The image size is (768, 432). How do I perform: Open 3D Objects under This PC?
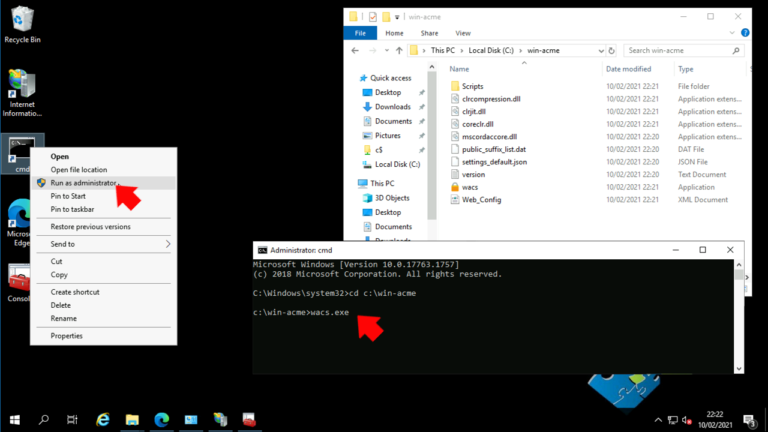(392, 198)
